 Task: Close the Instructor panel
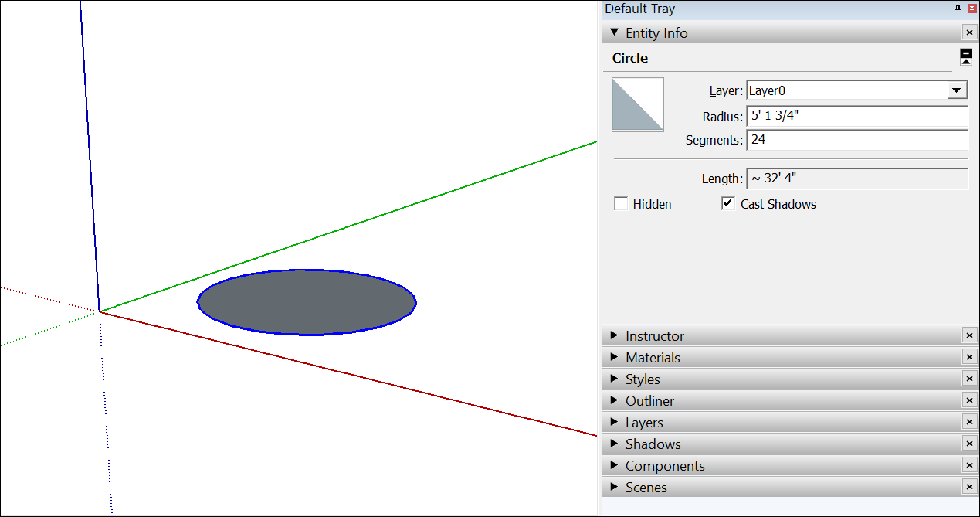(969, 335)
